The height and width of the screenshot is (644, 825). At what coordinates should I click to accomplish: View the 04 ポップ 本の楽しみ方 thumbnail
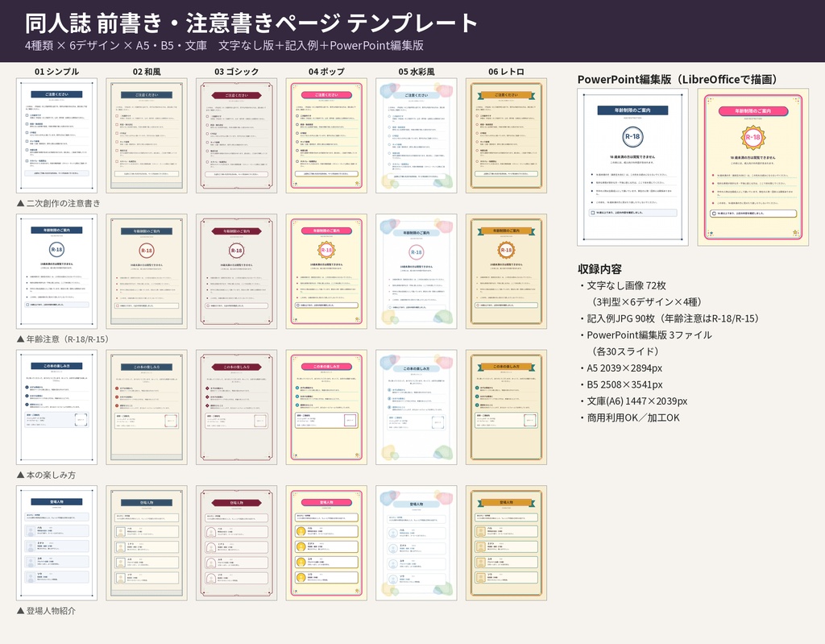click(327, 408)
